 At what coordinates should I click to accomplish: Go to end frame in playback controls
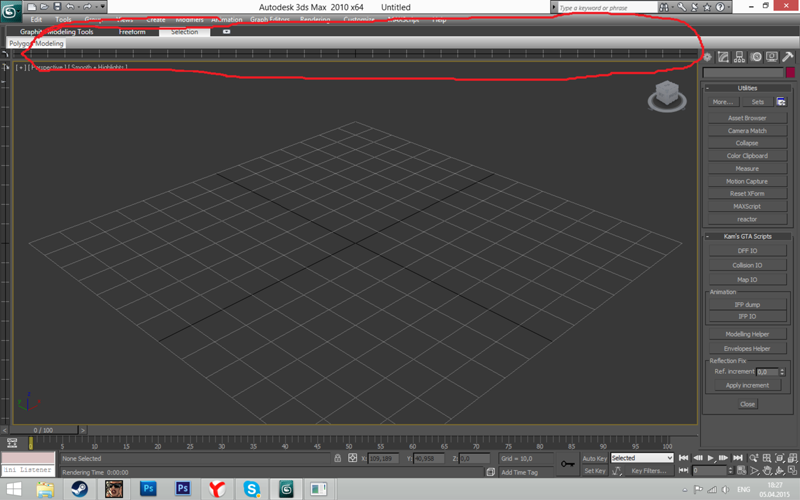[737, 458]
